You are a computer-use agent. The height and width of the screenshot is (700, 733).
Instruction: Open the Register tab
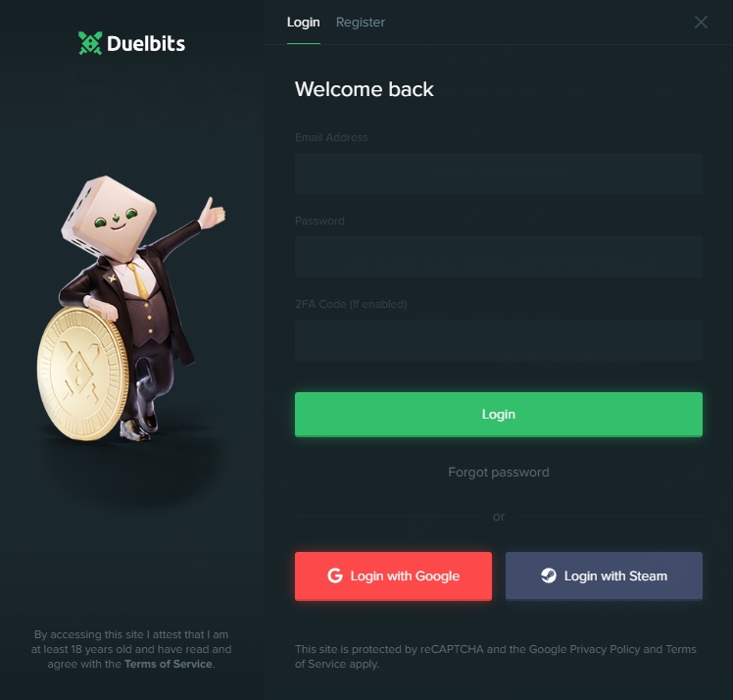361,22
